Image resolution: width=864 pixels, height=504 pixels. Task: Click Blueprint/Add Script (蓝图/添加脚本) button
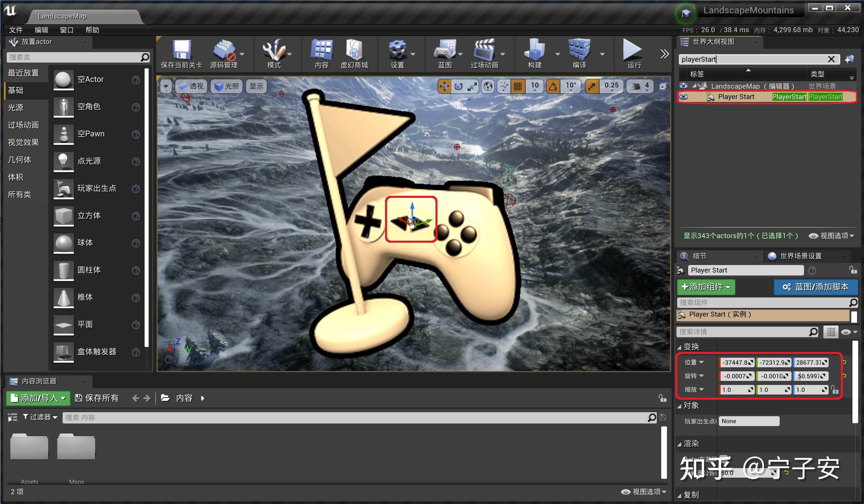(816, 287)
